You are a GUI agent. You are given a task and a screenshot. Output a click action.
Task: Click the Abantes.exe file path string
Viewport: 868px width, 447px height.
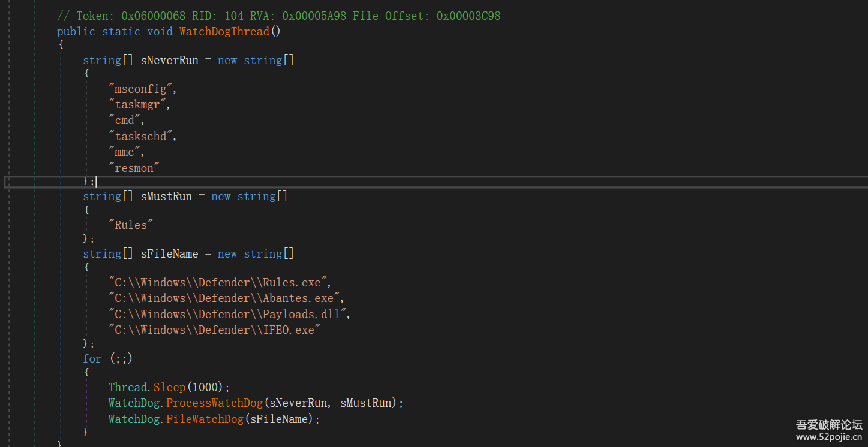(x=226, y=298)
